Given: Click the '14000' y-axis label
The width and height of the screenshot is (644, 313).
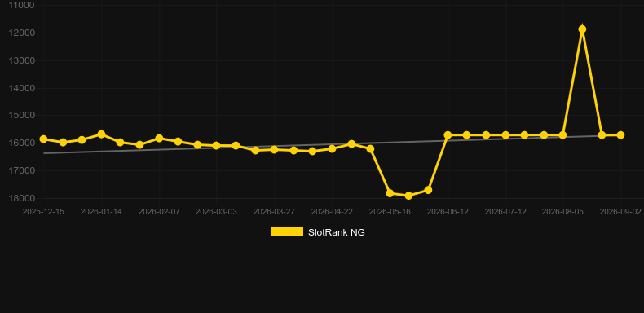Looking at the screenshot, I should pos(21,88).
